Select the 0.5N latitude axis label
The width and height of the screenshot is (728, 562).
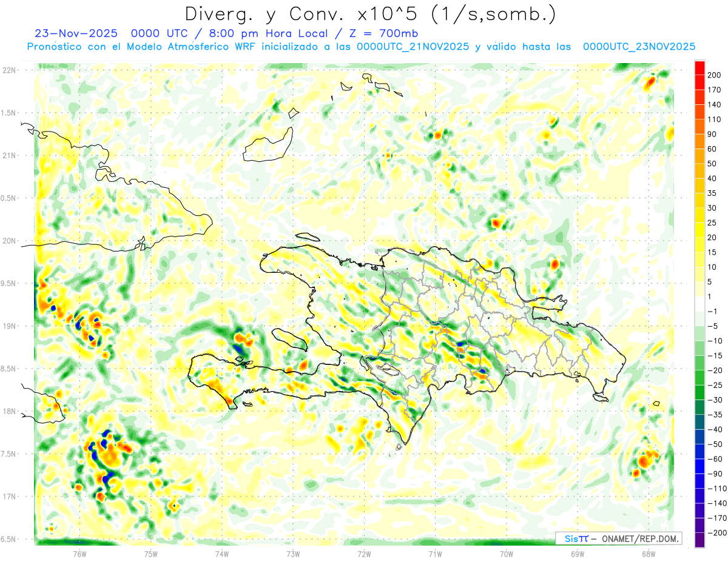(x=8, y=198)
